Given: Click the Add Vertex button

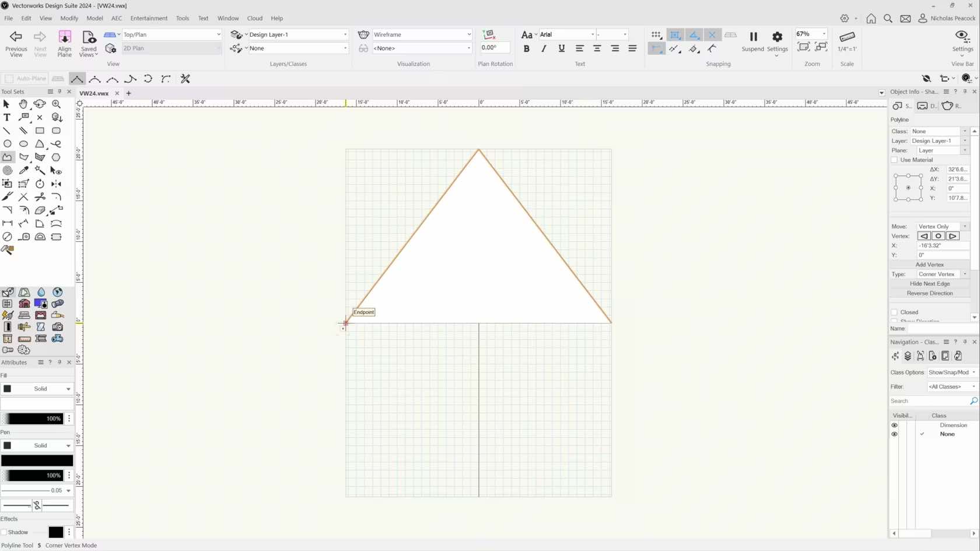Looking at the screenshot, I should [x=929, y=265].
